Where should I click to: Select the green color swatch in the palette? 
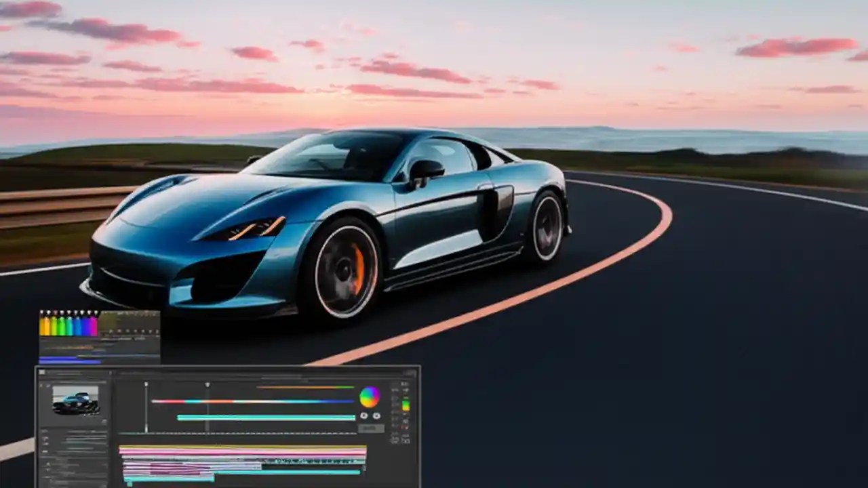(61, 325)
